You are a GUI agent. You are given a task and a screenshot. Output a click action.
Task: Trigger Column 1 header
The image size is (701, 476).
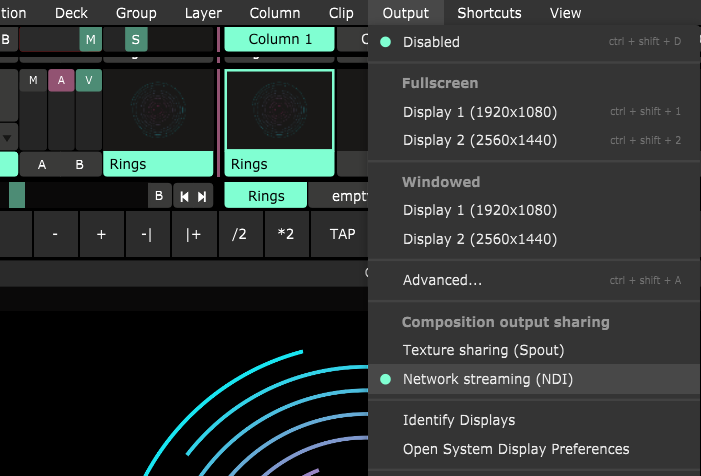pos(279,39)
